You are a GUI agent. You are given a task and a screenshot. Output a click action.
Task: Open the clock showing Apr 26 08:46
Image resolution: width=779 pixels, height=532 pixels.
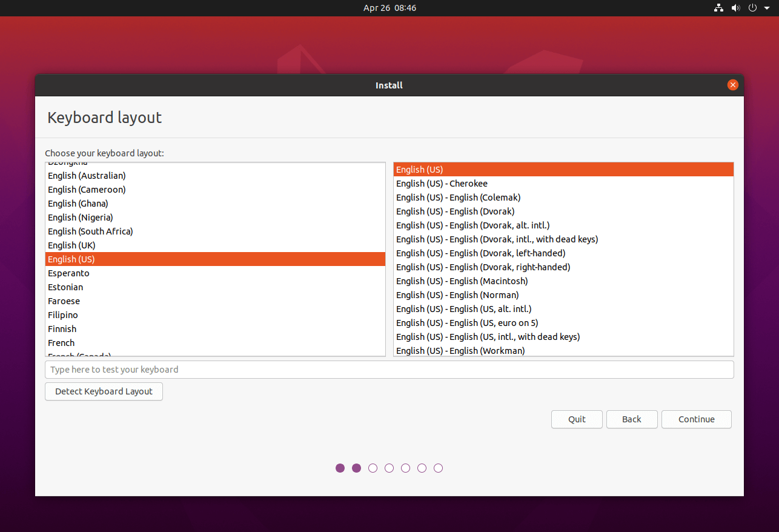tap(389, 8)
